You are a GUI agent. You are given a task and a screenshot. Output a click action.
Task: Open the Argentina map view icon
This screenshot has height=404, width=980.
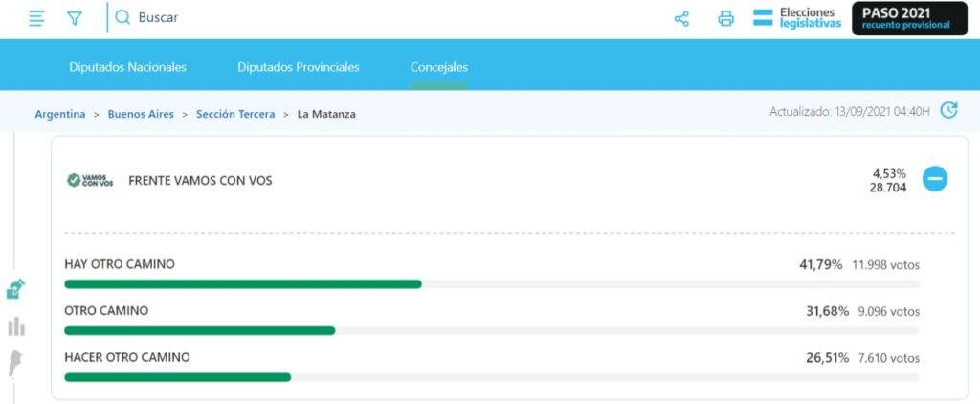[x=15, y=364]
